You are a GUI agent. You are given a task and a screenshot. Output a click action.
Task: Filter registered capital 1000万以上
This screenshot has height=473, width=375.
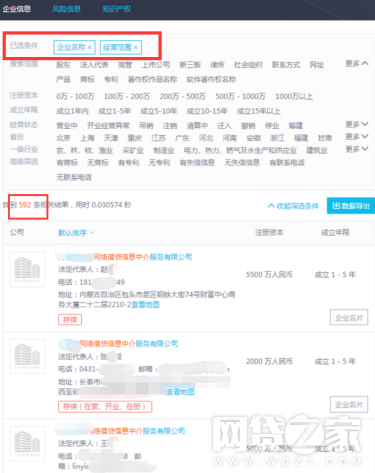pos(294,97)
